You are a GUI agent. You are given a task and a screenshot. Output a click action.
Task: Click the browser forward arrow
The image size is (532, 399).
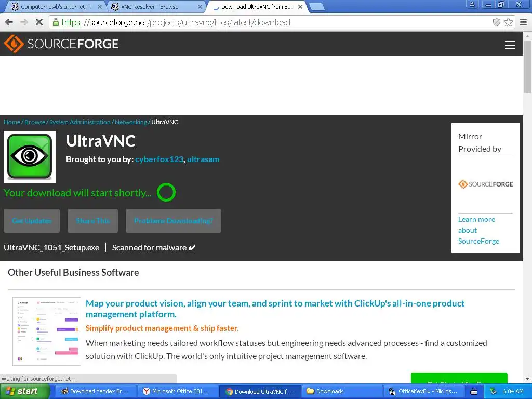tap(24, 22)
